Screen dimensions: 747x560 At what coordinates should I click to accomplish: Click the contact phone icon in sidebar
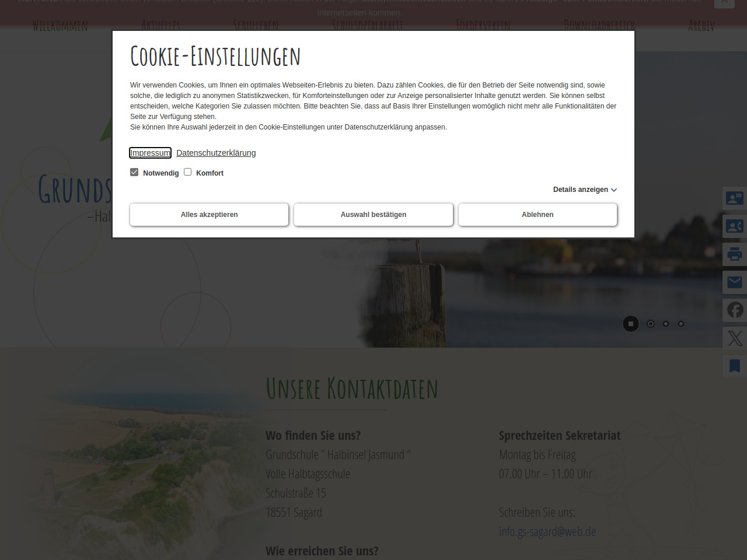point(734,226)
